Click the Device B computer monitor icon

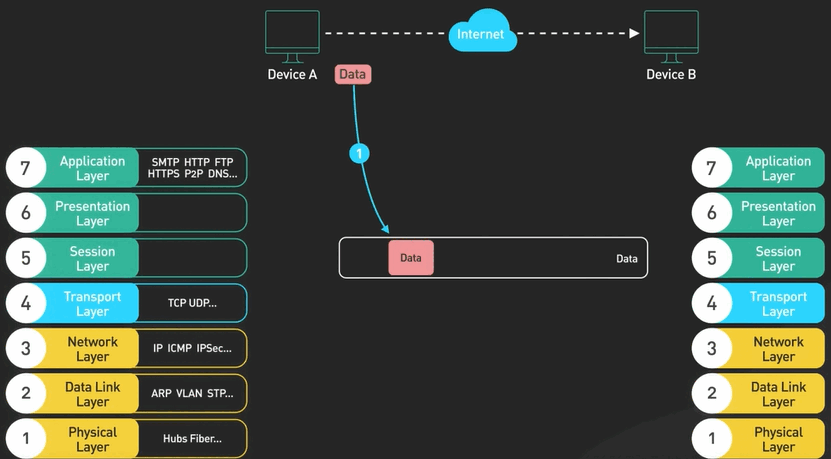671,35
